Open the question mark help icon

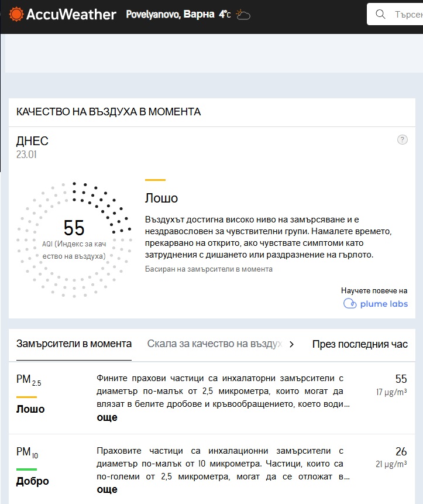402,139
